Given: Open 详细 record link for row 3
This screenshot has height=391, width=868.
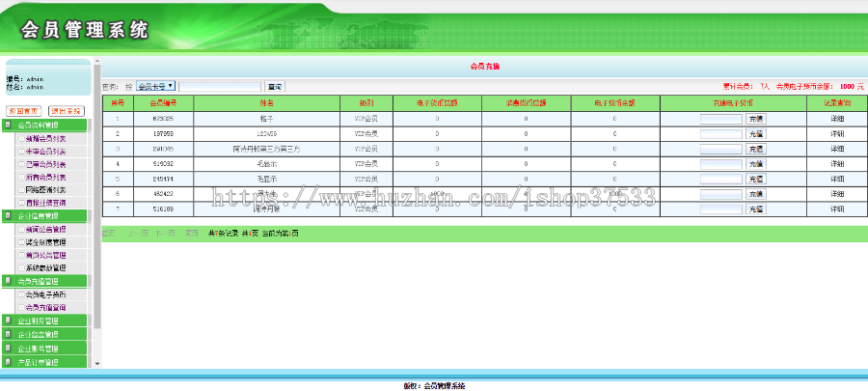Looking at the screenshot, I should (837, 149).
